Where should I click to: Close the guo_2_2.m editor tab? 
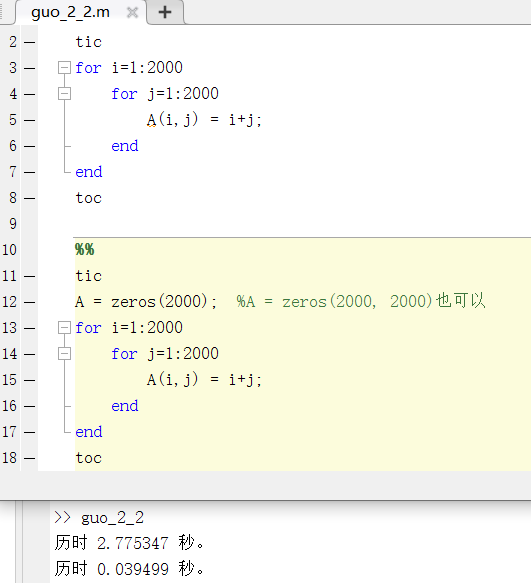tap(132, 13)
